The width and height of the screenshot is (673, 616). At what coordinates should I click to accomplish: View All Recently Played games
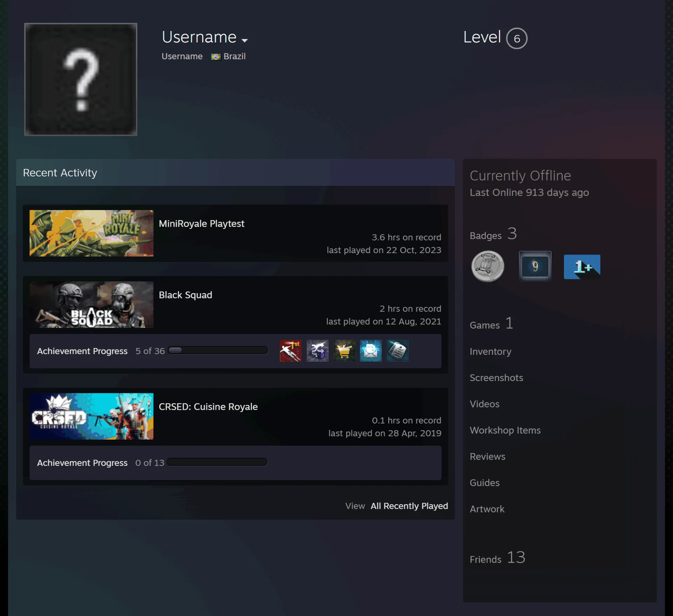[x=409, y=506]
